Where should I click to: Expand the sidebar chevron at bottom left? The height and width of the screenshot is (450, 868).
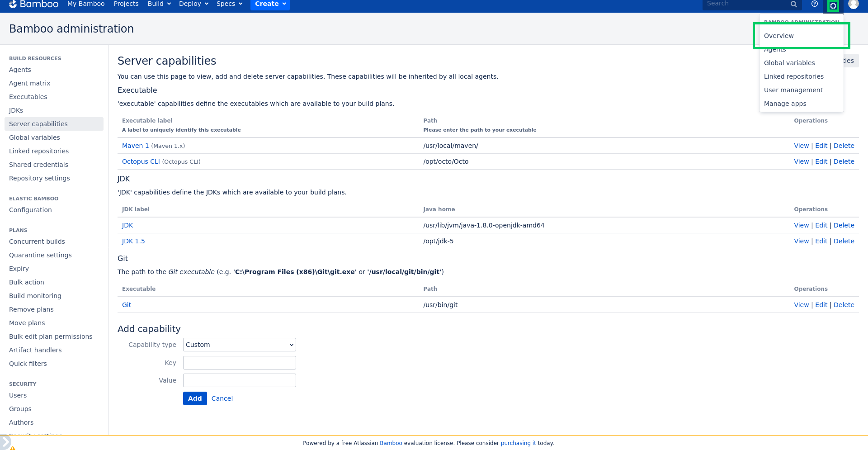[x=5, y=442]
